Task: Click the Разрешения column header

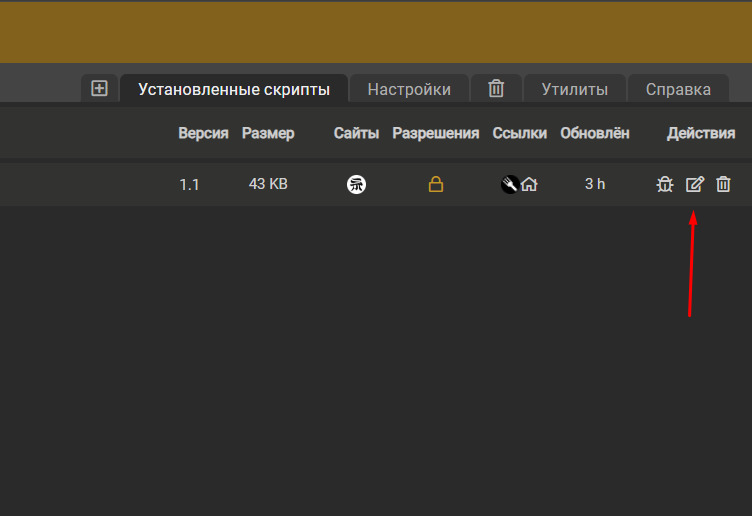Action: (x=435, y=133)
